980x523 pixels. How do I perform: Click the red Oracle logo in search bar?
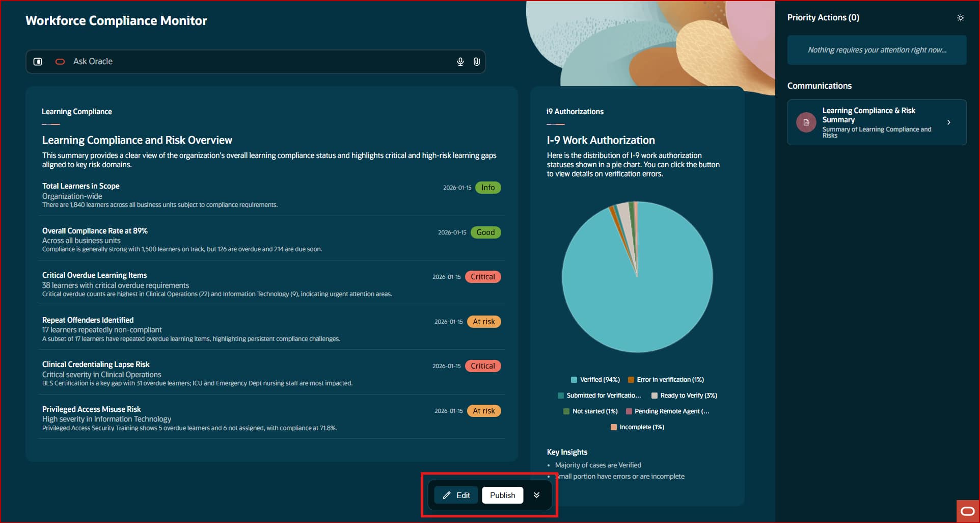point(60,62)
